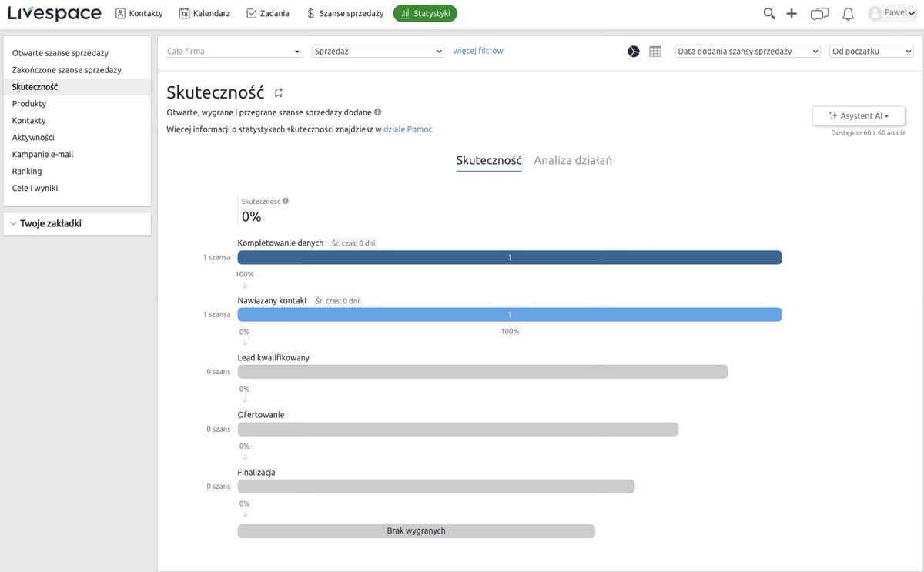Image resolution: width=924 pixels, height=572 pixels.
Task: Pin Skuteczność report with bookmark icon
Action: (x=279, y=93)
